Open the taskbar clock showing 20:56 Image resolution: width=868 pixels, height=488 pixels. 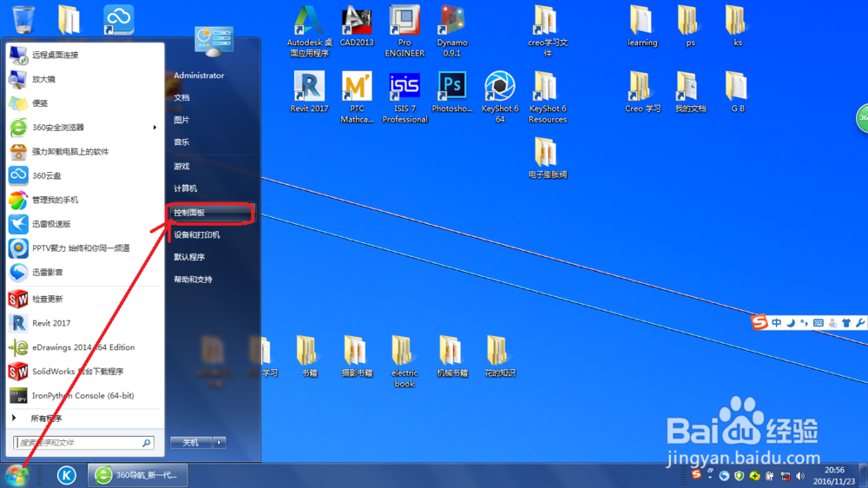point(834,476)
